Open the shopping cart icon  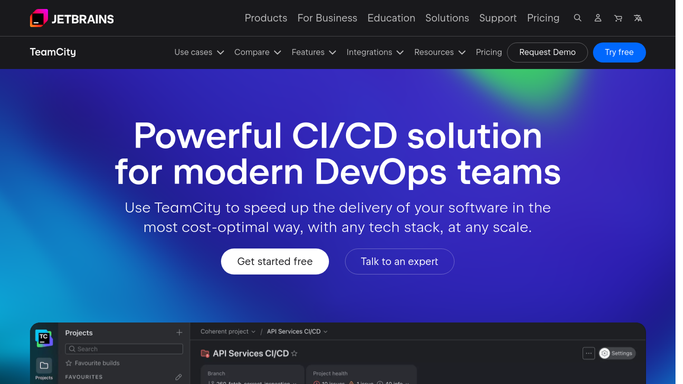[x=618, y=18]
